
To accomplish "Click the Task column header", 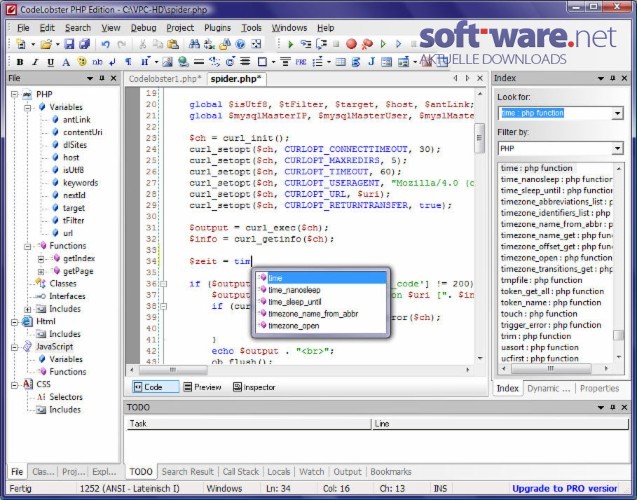I will point(249,424).
